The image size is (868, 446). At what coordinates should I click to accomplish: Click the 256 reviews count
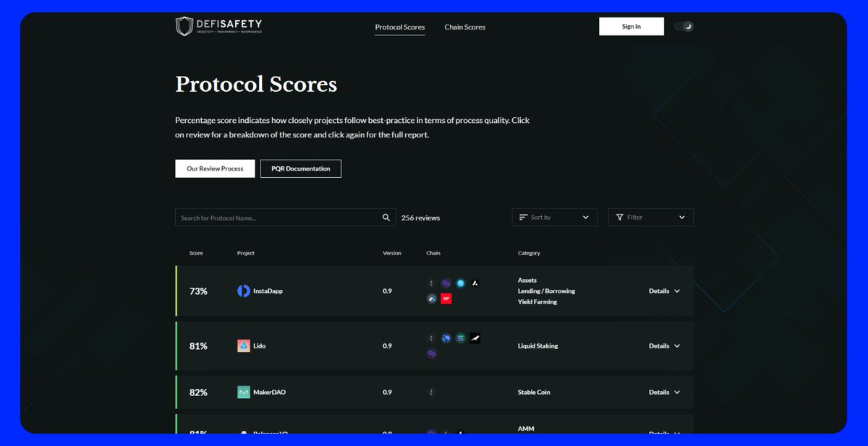coord(420,218)
